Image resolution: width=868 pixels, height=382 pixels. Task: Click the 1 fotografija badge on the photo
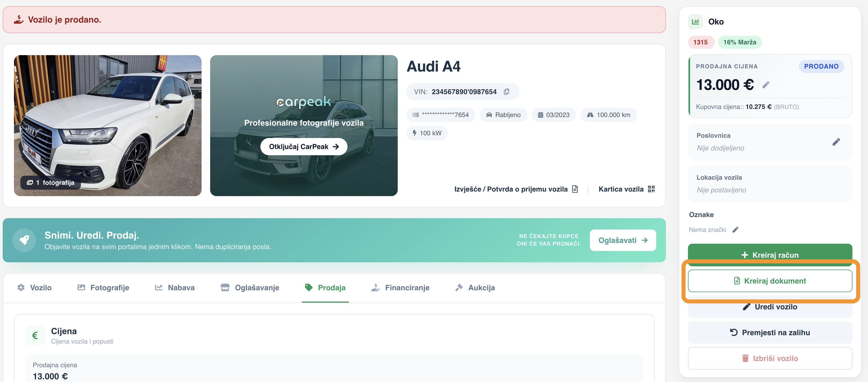coord(51,183)
